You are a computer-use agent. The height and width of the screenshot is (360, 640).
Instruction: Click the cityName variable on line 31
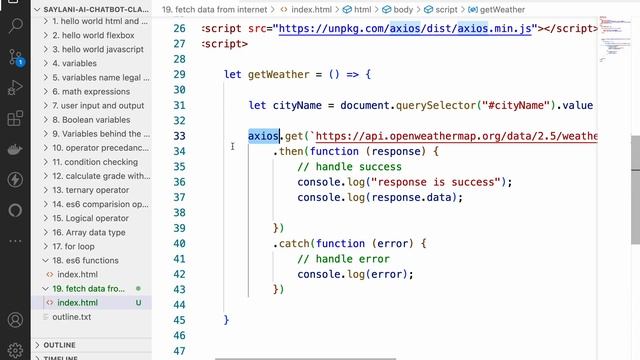click(297, 105)
